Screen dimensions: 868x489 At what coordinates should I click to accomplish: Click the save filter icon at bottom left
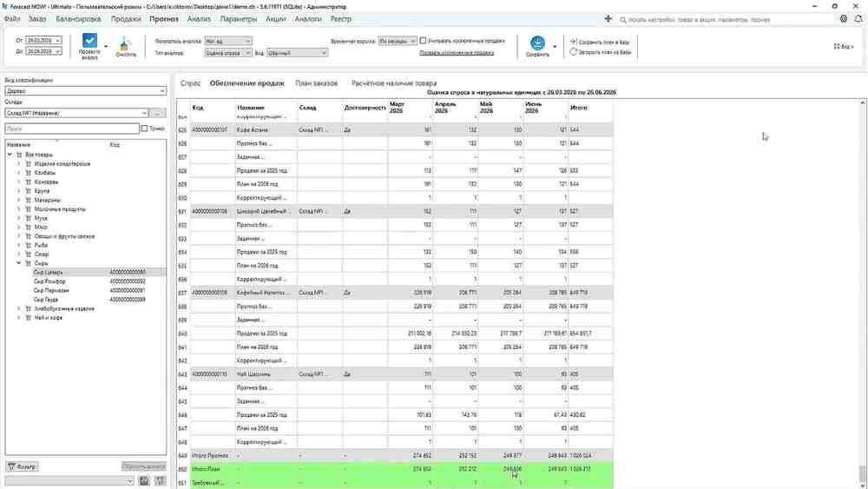coord(144,480)
